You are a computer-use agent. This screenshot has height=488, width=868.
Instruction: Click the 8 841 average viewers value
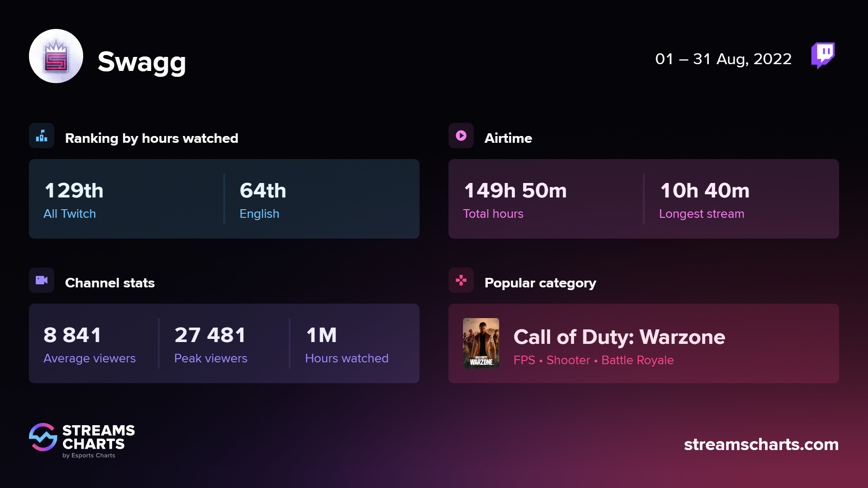(72, 335)
